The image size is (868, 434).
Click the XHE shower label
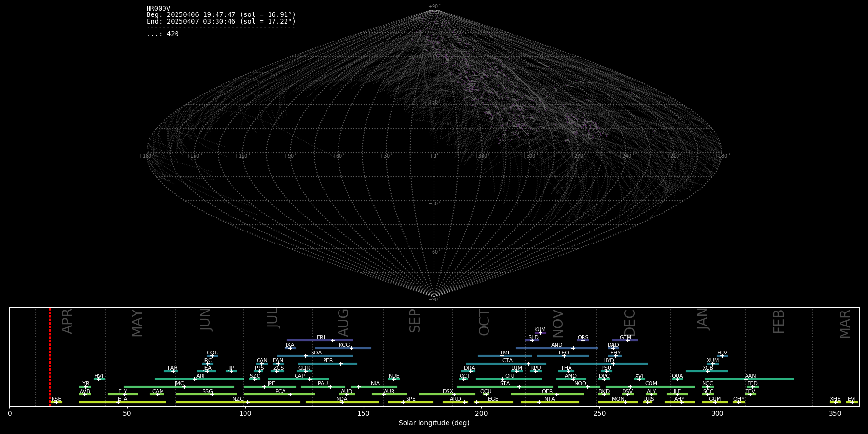click(x=835, y=399)
